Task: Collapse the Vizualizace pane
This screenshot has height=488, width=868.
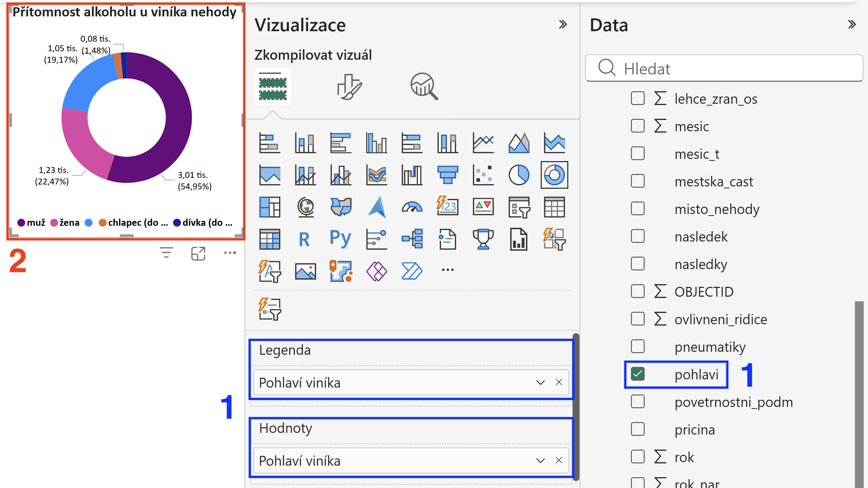Action: 562,24
